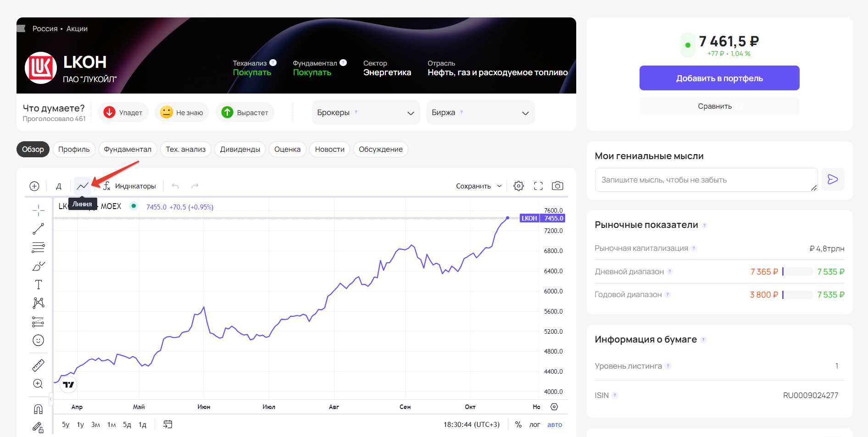Open the 18:30:44 (UTC+3) timezone menu

click(472, 425)
